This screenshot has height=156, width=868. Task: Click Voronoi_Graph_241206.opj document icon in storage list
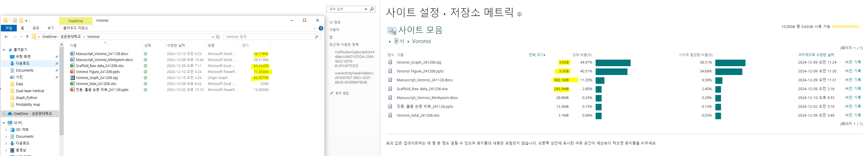pyautogui.click(x=390, y=62)
